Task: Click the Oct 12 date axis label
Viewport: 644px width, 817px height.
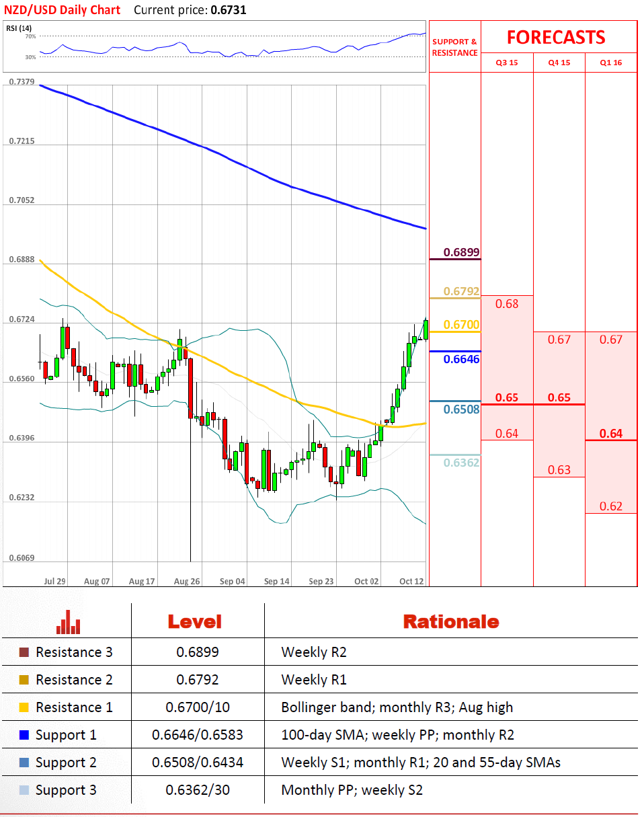Action: (411, 581)
